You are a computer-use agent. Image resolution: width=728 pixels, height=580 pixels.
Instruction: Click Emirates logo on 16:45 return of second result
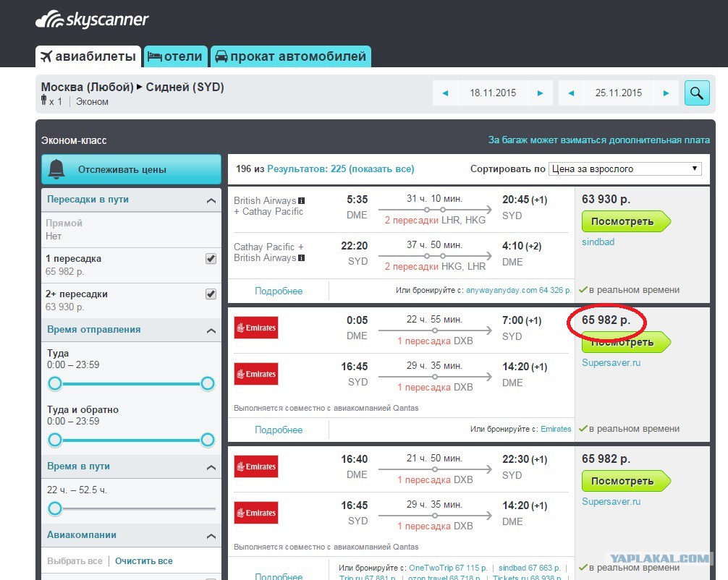pyautogui.click(x=256, y=374)
